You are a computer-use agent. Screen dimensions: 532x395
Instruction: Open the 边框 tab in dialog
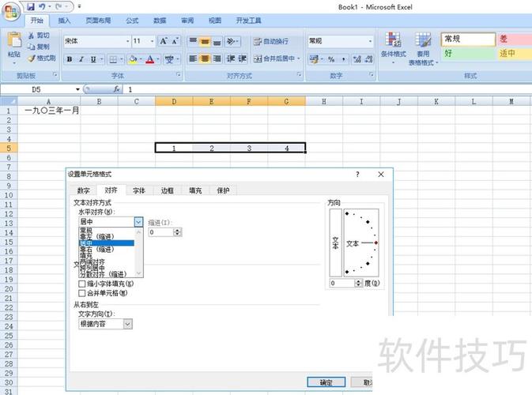168,190
